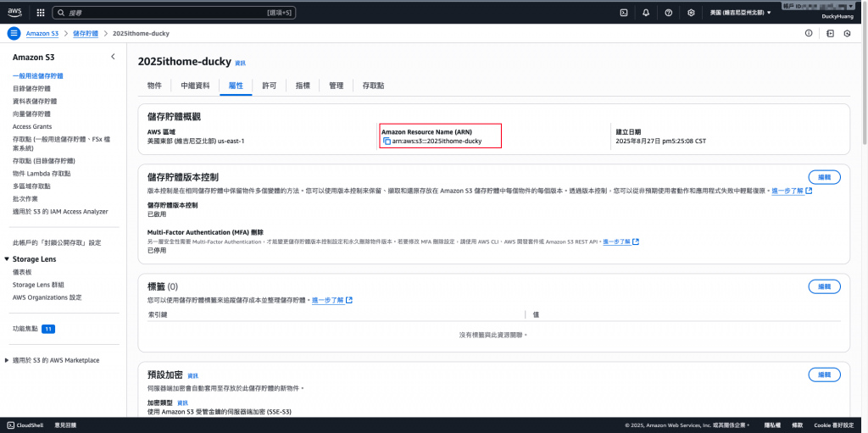Click the 資訊 link beside 加密類型
Screen dimensions: 868x433
[x=183, y=403]
